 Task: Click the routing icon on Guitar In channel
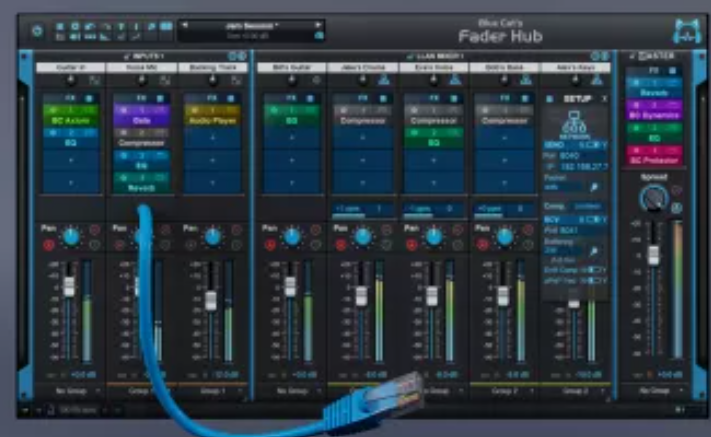94,80
